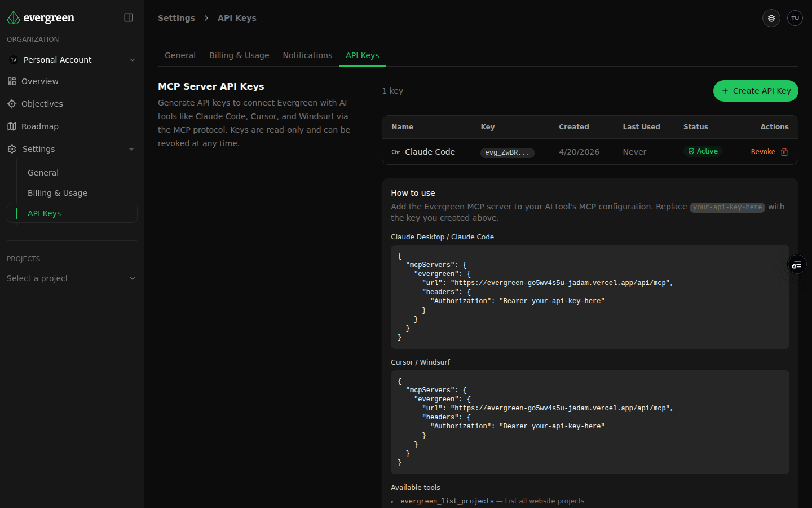This screenshot has width=812, height=508.
Task: Click the trash icon beside Revoke
Action: [x=784, y=151]
